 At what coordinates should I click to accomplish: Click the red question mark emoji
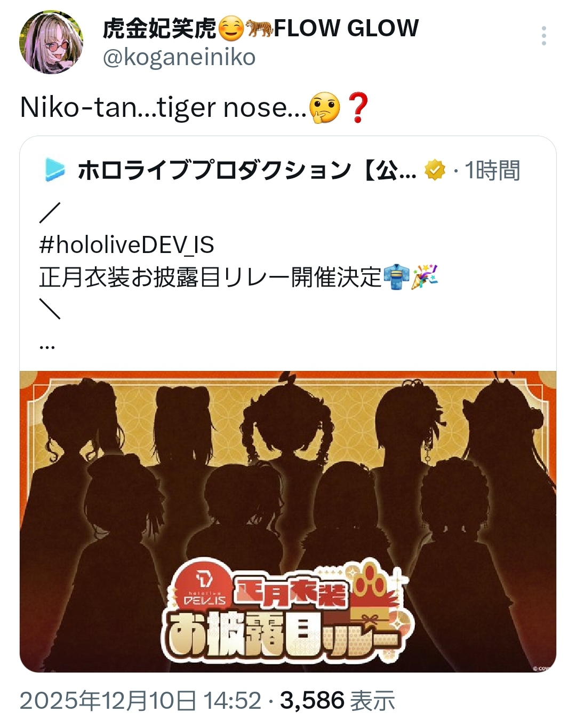(358, 107)
